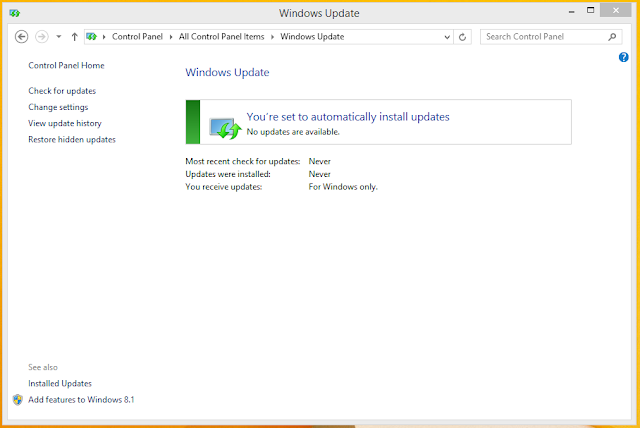
Task: Click "For Windows only." text
Action: click(343, 186)
